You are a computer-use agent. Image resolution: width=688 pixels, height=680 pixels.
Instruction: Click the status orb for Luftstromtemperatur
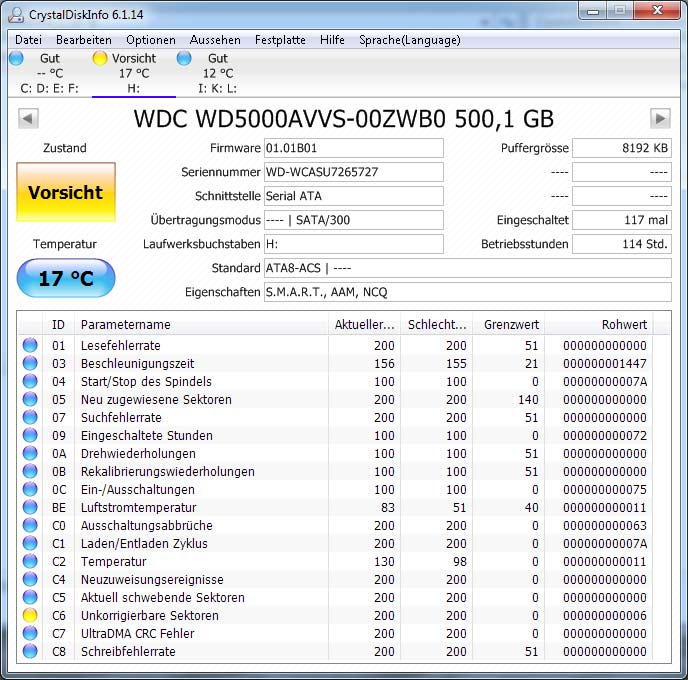click(30, 507)
